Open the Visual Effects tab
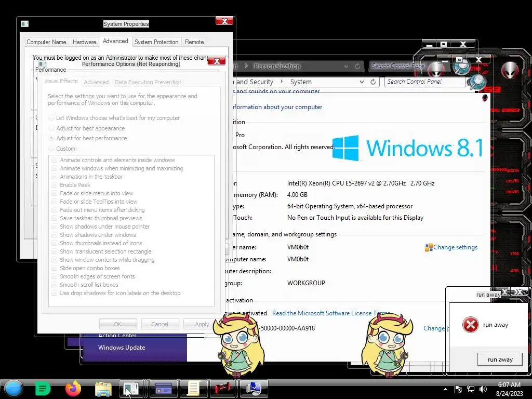The width and height of the screenshot is (532, 399). pyautogui.click(x=61, y=81)
